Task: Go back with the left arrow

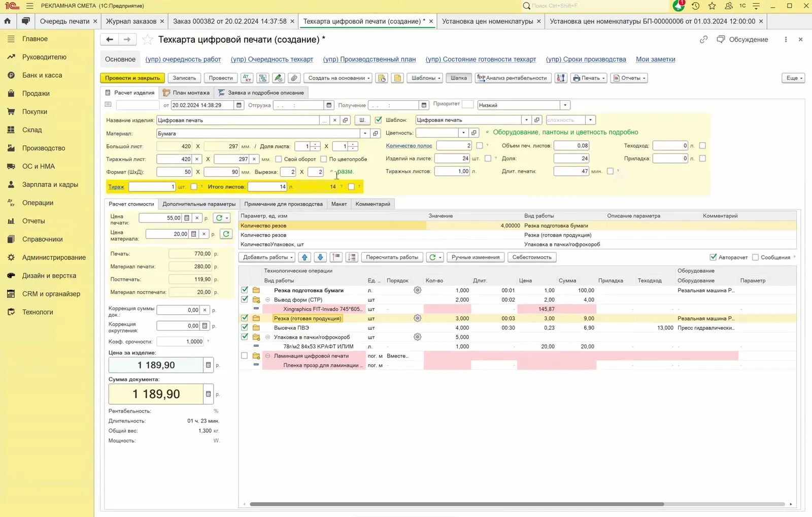Action: 110,40
